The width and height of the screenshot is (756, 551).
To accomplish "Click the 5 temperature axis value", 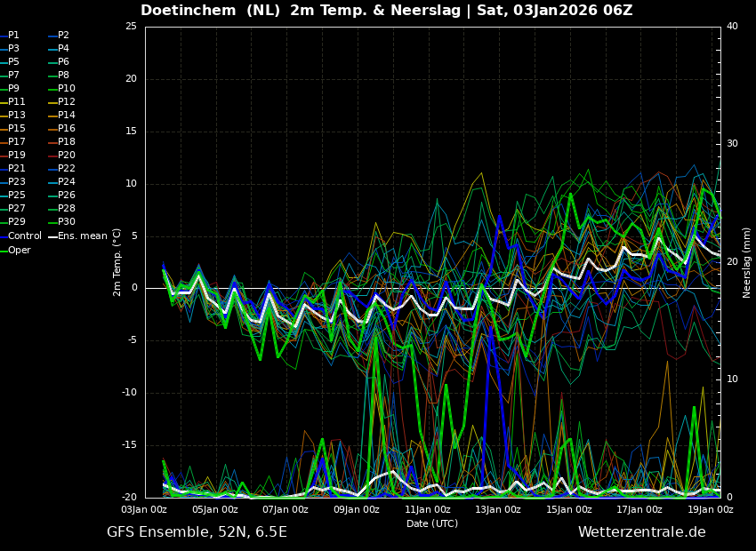I will tap(134, 236).
